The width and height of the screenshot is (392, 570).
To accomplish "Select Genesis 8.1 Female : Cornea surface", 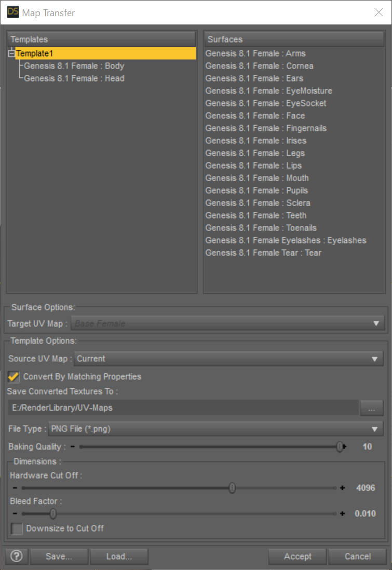I will (x=259, y=66).
